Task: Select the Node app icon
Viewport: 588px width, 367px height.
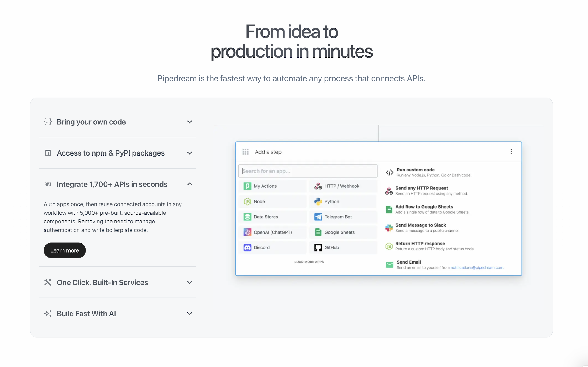Action: tap(247, 201)
